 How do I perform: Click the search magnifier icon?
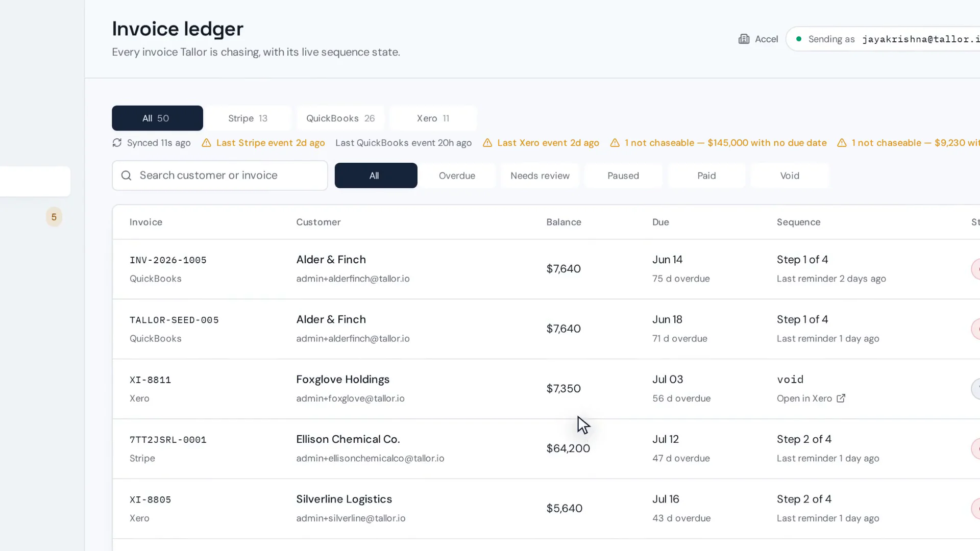pyautogui.click(x=127, y=176)
